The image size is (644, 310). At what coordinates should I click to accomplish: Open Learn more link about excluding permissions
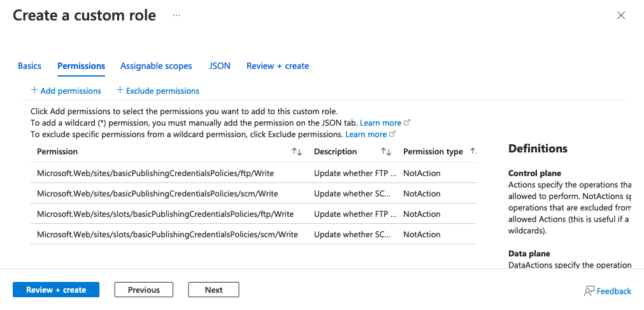click(366, 134)
